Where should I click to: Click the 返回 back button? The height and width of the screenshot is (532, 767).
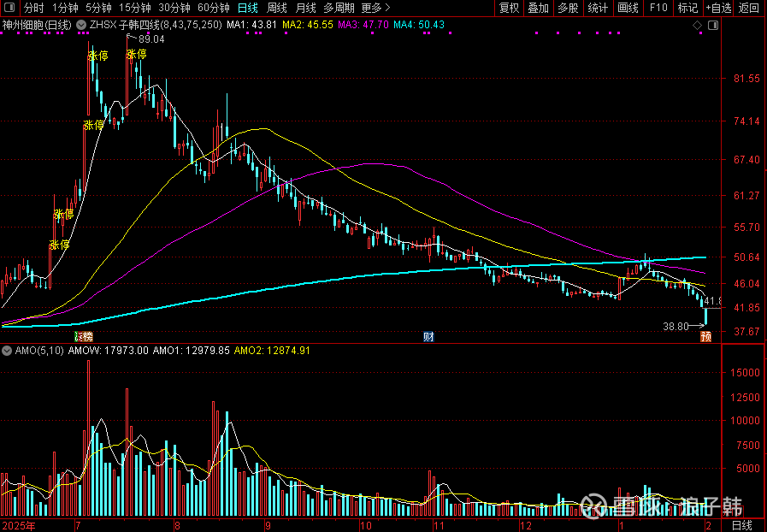tap(749, 8)
